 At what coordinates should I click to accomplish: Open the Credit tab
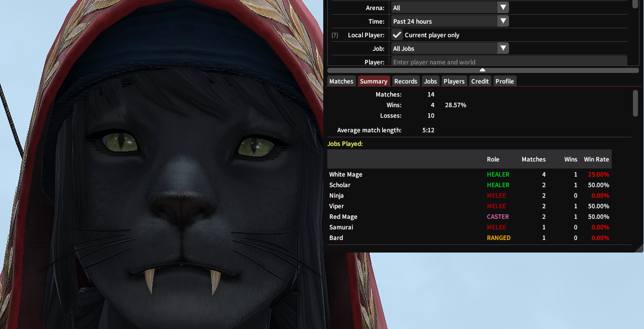[x=480, y=81]
